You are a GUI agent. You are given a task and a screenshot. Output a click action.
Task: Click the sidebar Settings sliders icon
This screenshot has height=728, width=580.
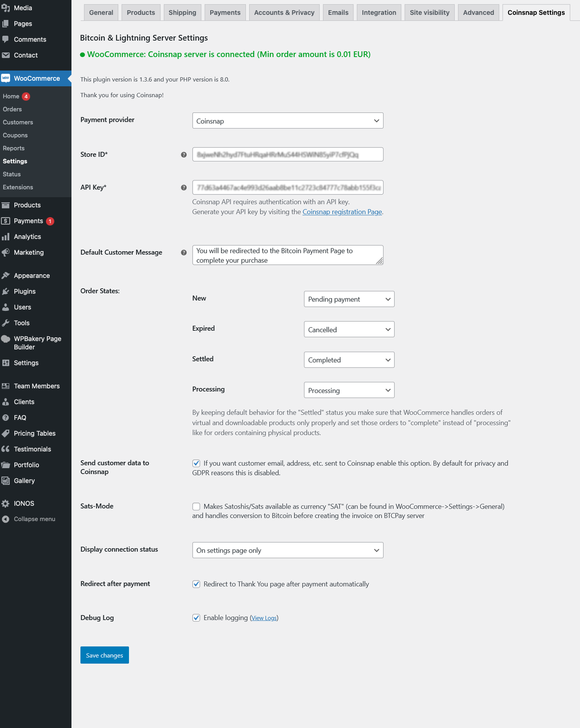point(6,363)
